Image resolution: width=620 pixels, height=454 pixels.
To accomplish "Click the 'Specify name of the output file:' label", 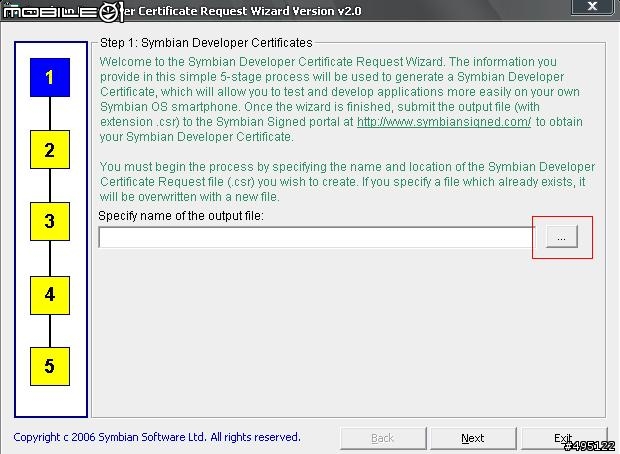I will pos(181,216).
